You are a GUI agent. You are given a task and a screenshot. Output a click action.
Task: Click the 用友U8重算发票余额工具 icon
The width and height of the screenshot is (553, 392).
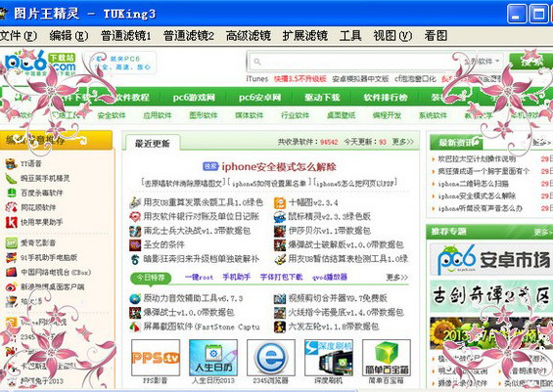click(135, 202)
